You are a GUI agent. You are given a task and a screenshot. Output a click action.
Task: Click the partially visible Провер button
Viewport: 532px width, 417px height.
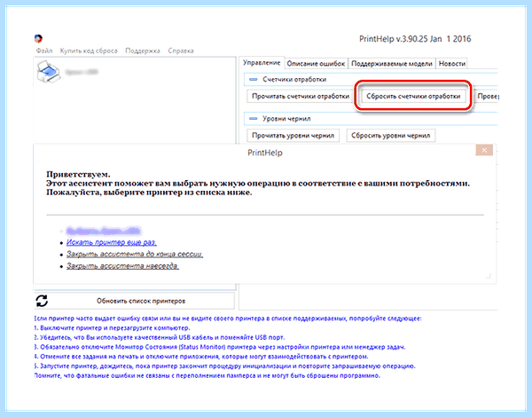point(487,96)
